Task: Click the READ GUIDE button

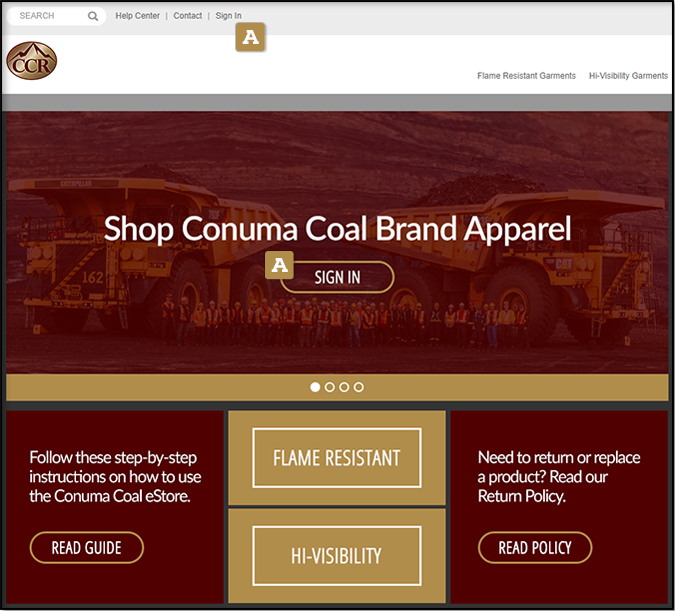Action: pos(87,548)
